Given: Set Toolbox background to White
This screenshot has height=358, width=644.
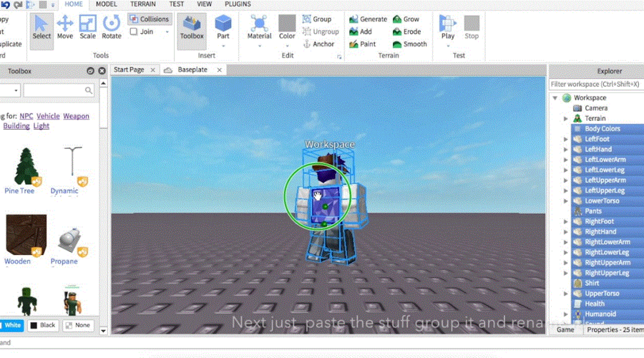Looking at the screenshot, I should (12, 325).
